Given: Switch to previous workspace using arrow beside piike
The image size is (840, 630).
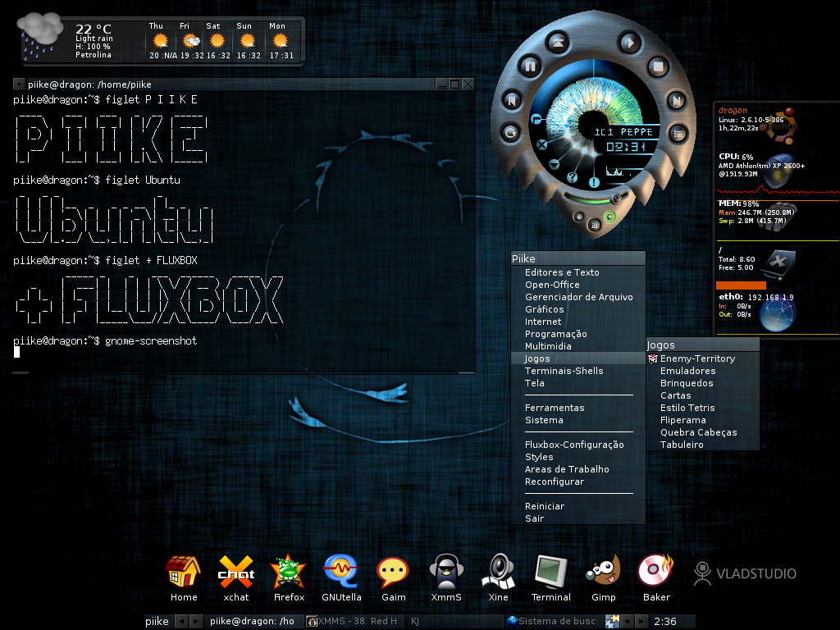Looking at the screenshot, I should tap(181, 622).
